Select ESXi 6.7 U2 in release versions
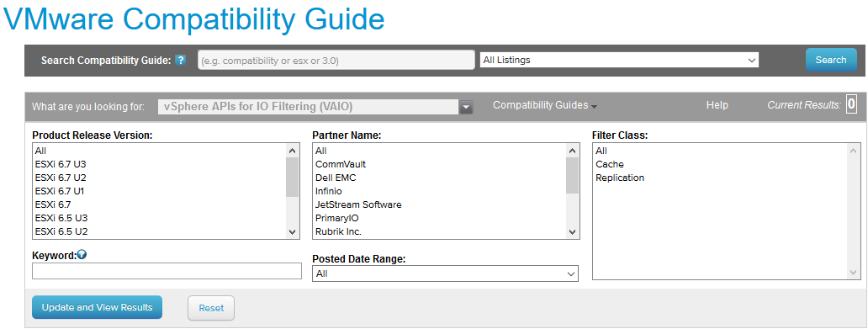Image resolution: width=868 pixels, height=329 pixels. (159, 178)
